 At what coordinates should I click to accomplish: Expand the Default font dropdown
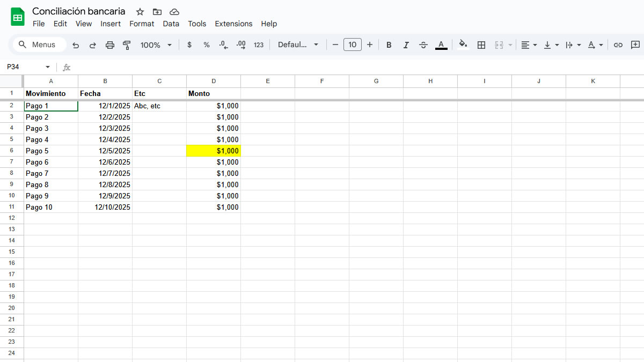(x=298, y=45)
